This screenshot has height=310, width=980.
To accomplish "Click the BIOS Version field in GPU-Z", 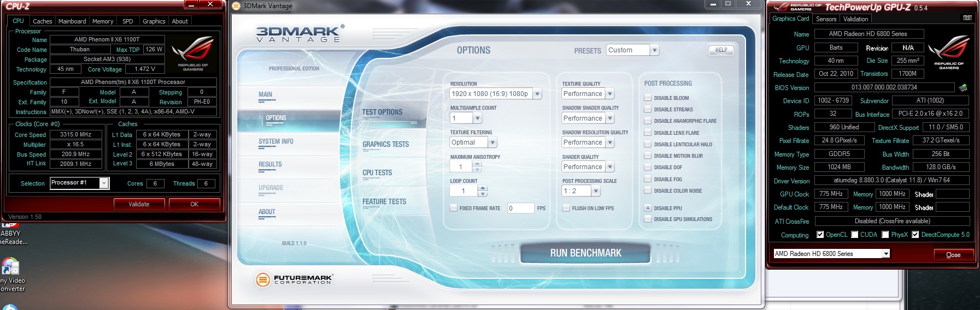I will (884, 87).
